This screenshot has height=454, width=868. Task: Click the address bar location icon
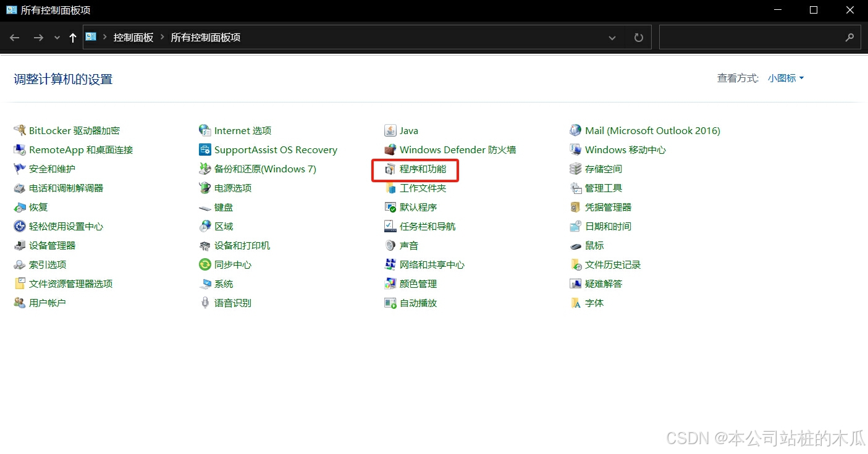pos(91,37)
